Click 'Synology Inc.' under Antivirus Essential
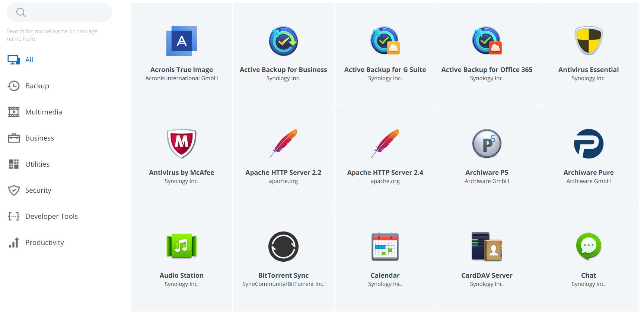This screenshot has height=312, width=644. pos(589,78)
